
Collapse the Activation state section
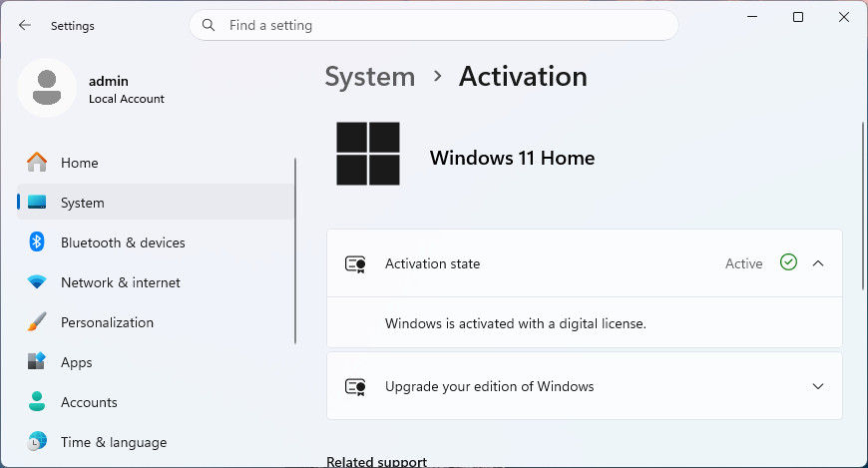click(818, 263)
